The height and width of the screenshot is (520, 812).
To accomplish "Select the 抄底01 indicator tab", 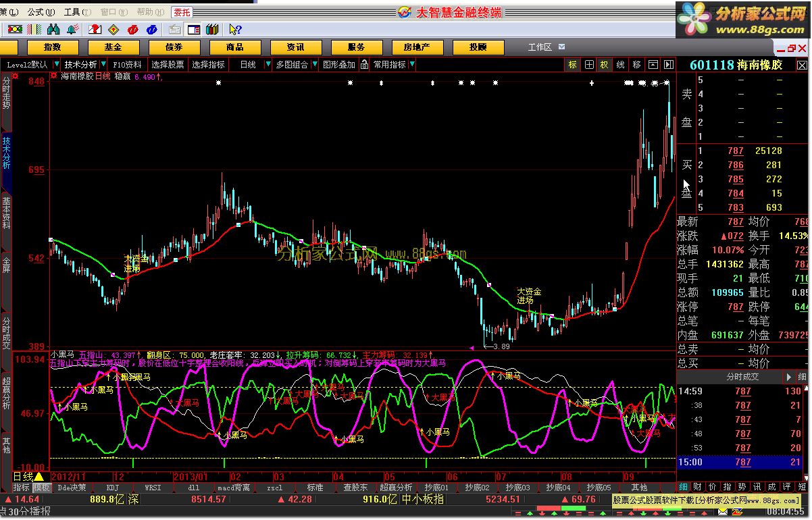I will pos(436,487).
